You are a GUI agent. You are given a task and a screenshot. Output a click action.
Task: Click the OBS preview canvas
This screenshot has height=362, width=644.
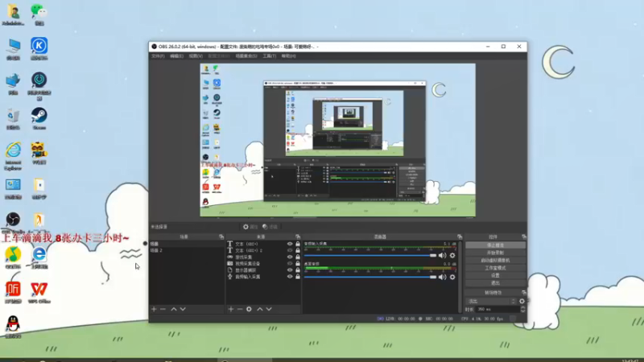tap(337, 140)
